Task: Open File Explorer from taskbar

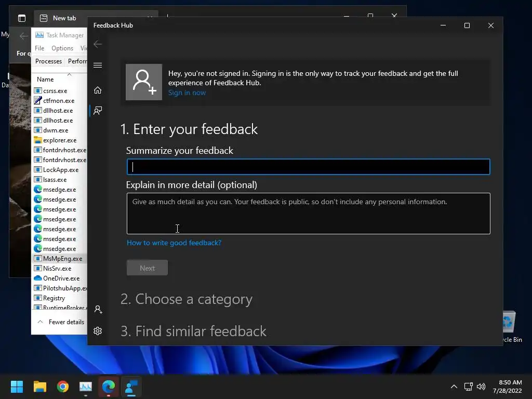Action: coord(39,387)
